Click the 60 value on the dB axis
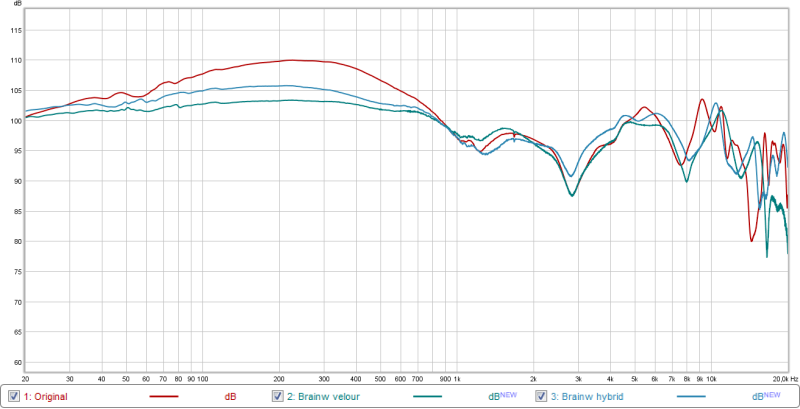This screenshot has width=800, height=409. pyautogui.click(x=14, y=362)
